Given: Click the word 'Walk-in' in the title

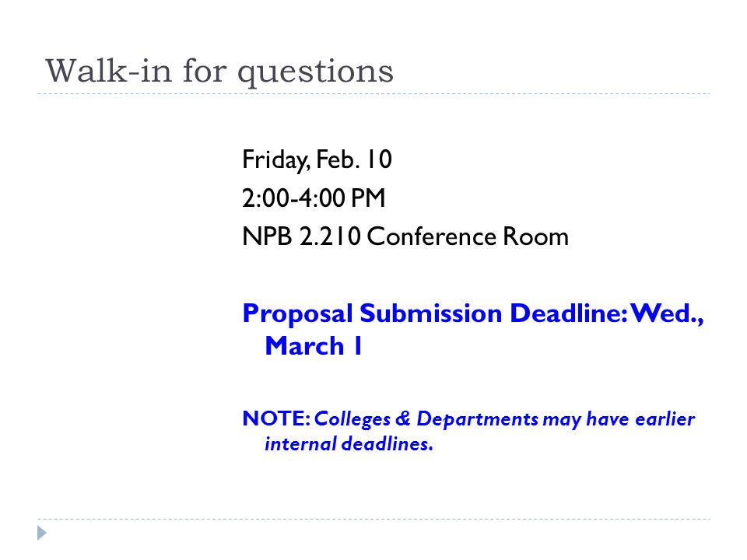Looking at the screenshot, I should click(109, 71).
